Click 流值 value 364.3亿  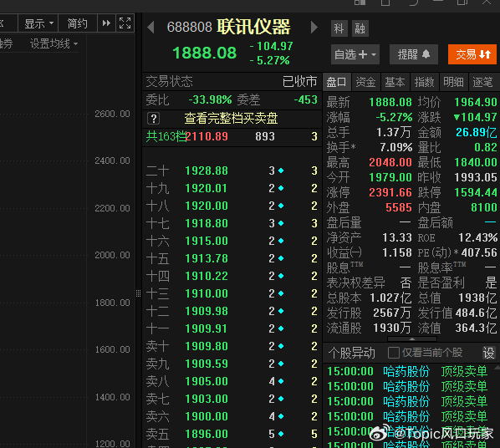click(x=476, y=328)
